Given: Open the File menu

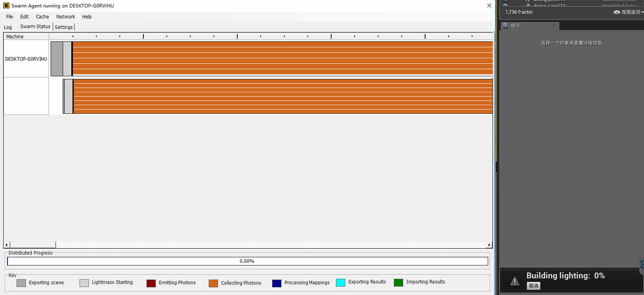Looking at the screenshot, I should pos(10,17).
